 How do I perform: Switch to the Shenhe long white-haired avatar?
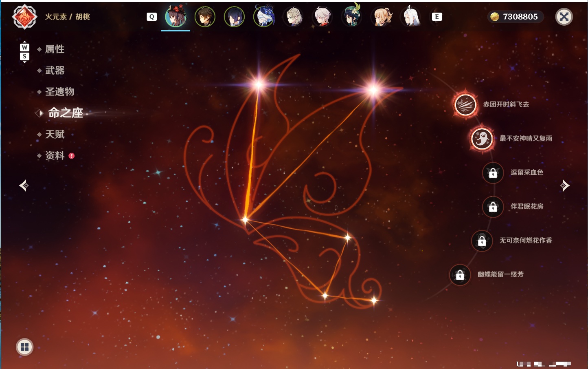coord(411,17)
